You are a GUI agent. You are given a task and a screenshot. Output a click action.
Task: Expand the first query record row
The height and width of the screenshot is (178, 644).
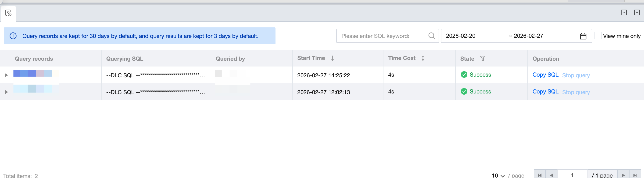point(7,75)
